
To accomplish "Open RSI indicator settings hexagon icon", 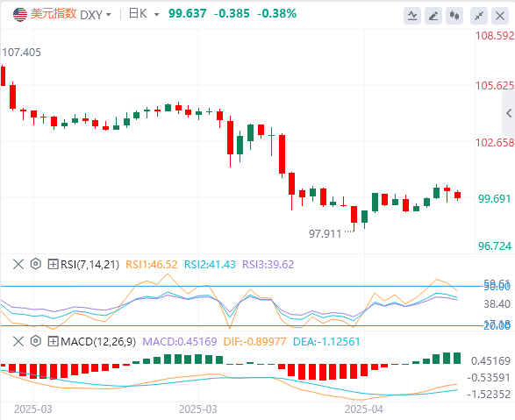I will click(x=35, y=264).
